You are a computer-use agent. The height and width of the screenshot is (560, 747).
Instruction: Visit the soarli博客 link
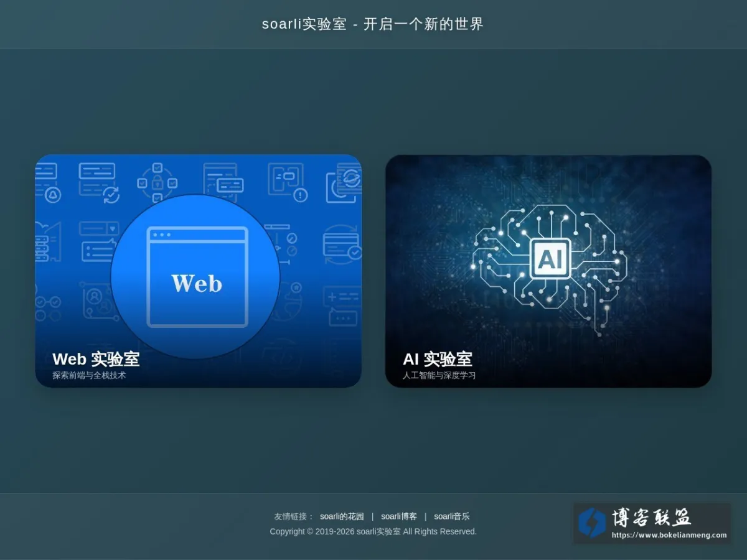coord(399,516)
